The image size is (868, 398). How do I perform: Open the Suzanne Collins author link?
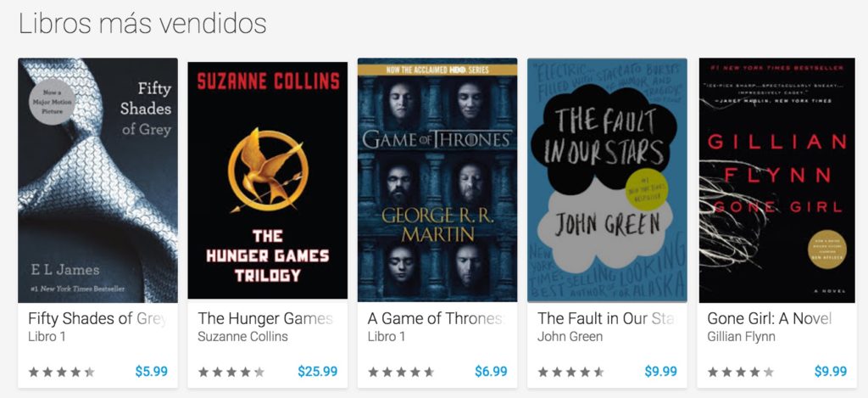(x=242, y=336)
